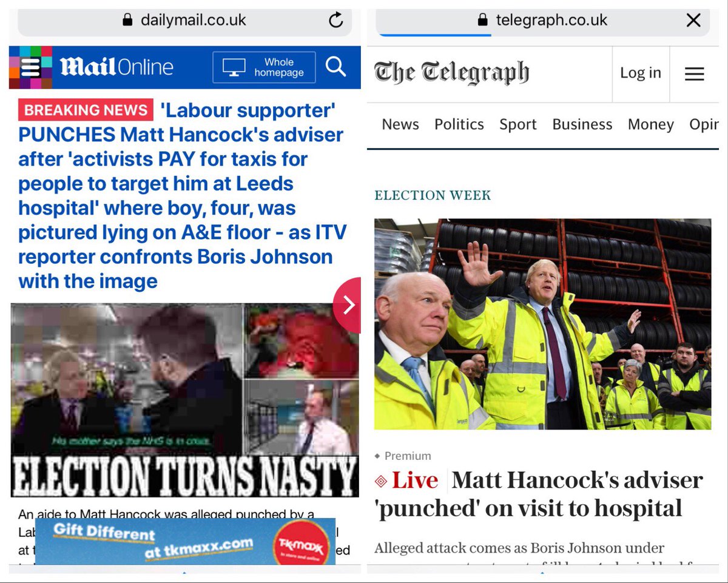Click the Boris Johnson hi-vis jacket photo
Image resolution: width=728 pixels, height=583 pixels.
(542, 324)
